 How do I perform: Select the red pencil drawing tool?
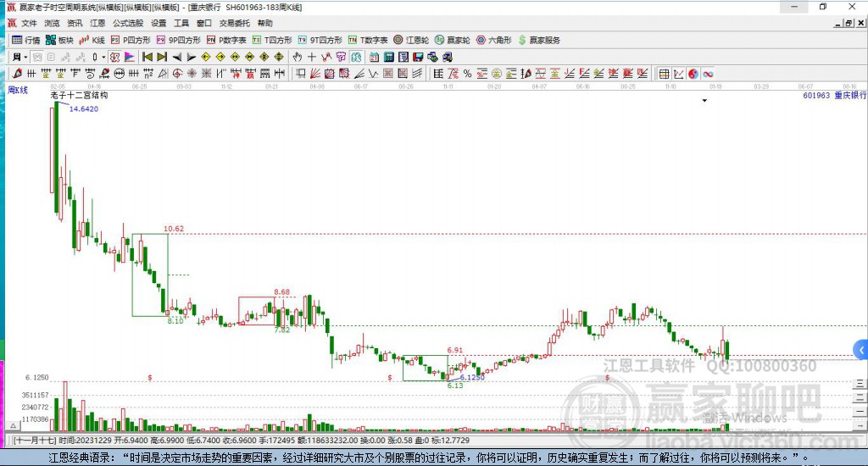[x=17, y=74]
